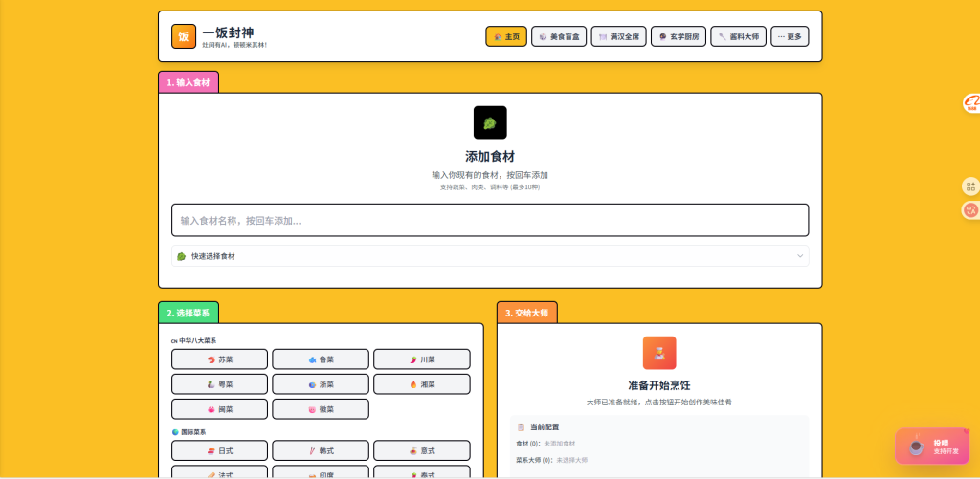
Task: Click the note mentioning 最多10种
Action: (490, 187)
